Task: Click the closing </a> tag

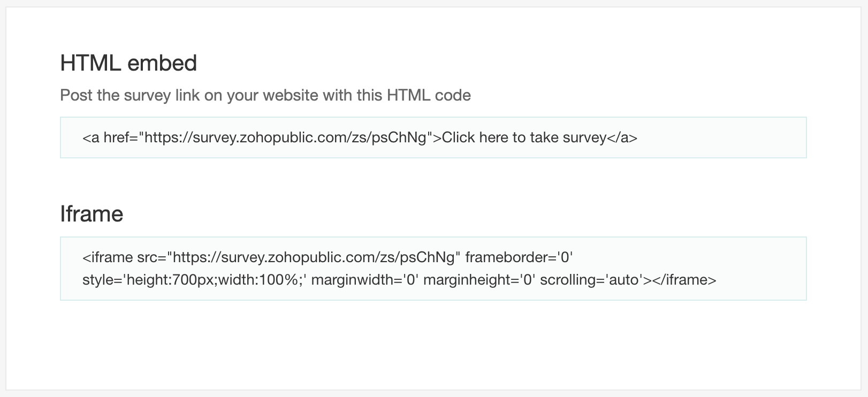Action: [622, 138]
